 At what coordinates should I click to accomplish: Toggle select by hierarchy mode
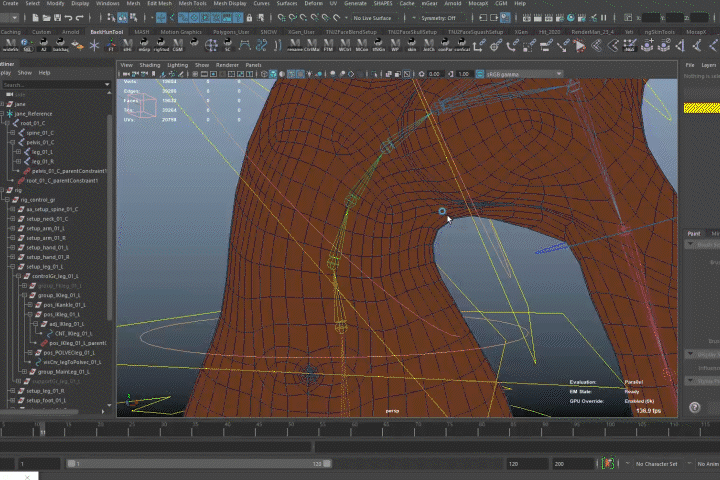pos(111,18)
